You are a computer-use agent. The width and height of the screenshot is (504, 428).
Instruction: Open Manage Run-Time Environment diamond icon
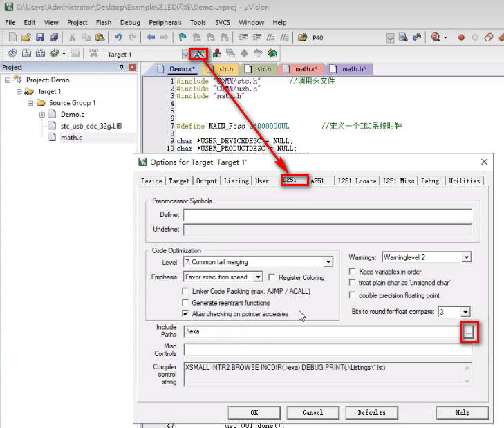244,53
